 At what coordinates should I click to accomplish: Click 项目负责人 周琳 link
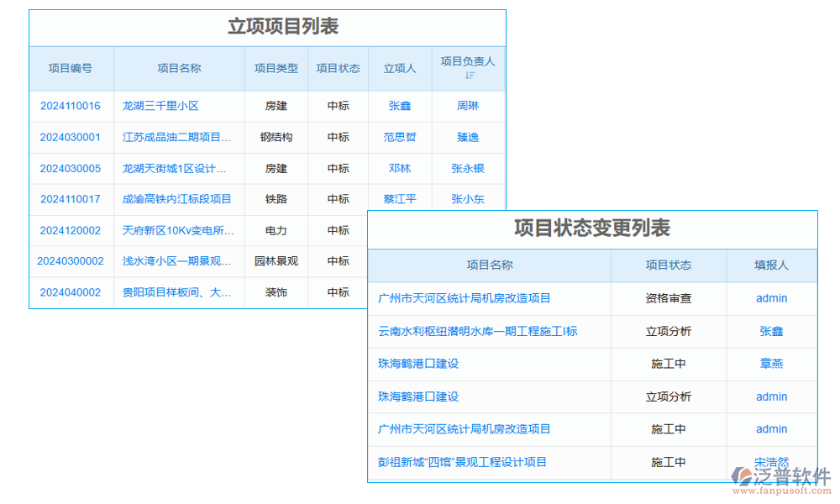click(467, 106)
